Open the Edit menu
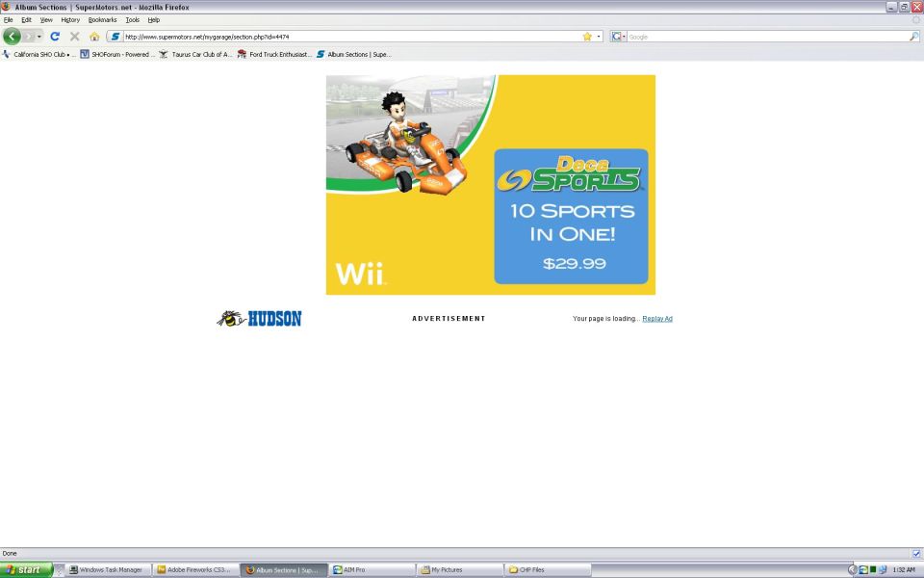The image size is (924, 578). 27,19
